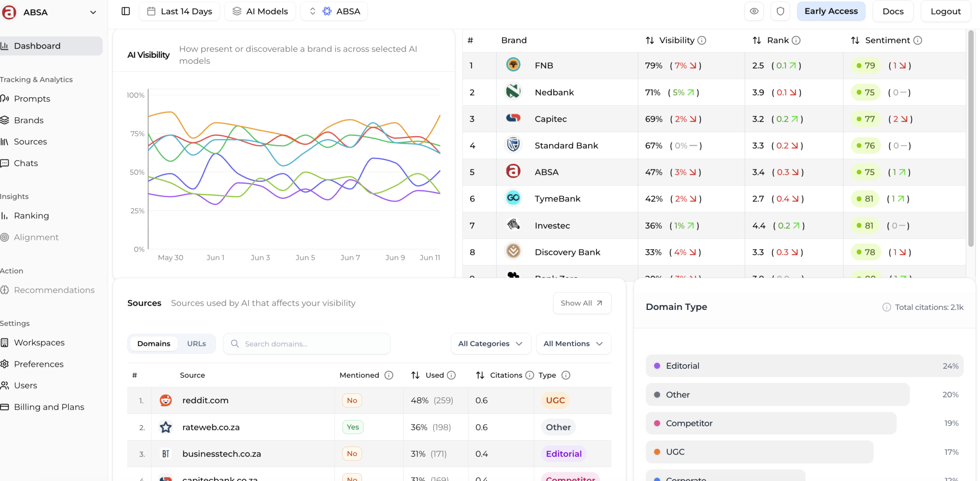Open the All Mentions dropdown

573,344
